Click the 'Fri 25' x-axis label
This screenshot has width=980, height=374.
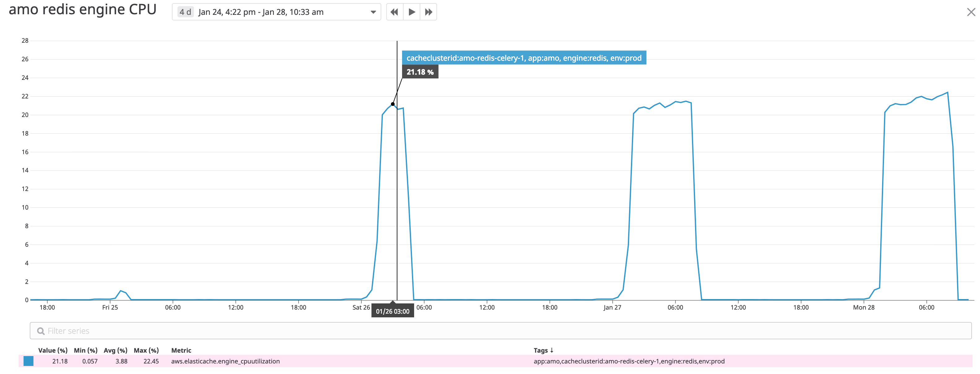110,307
